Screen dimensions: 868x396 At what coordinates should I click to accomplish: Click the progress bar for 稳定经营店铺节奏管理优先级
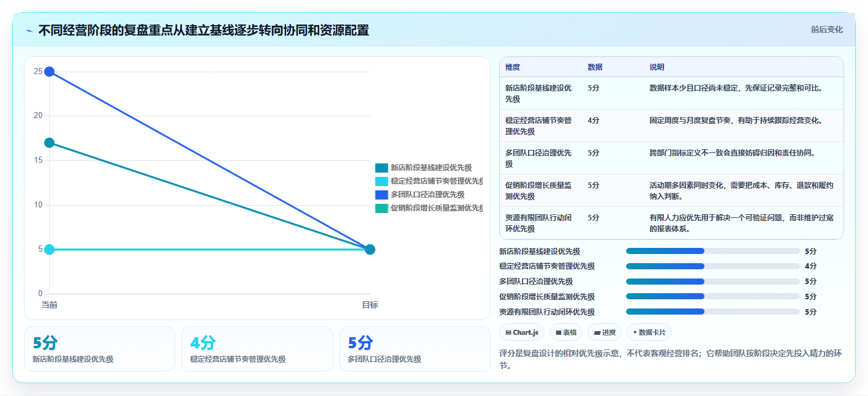click(x=713, y=266)
